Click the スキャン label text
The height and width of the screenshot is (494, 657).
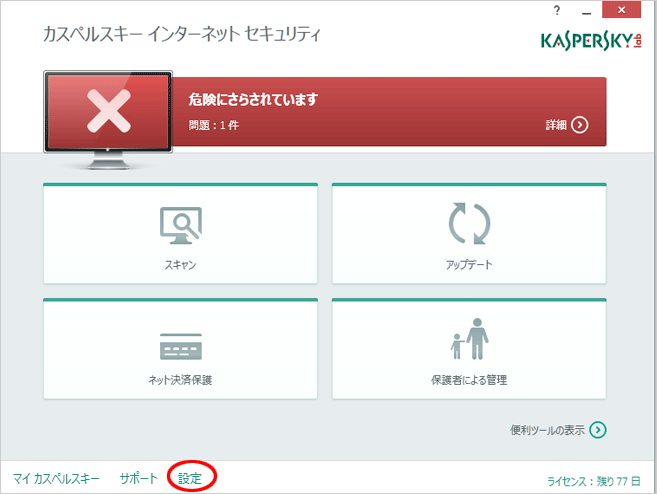tap(180, 265)
